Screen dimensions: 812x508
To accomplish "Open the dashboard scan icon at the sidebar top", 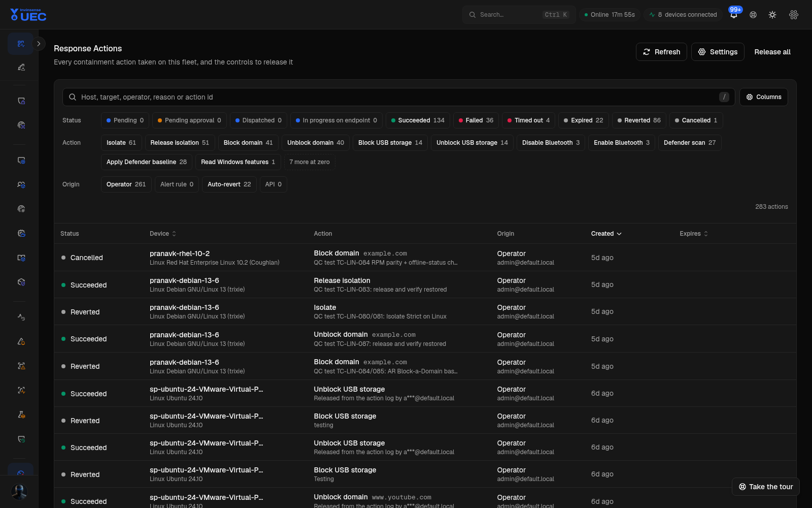I will click(21, 44).
